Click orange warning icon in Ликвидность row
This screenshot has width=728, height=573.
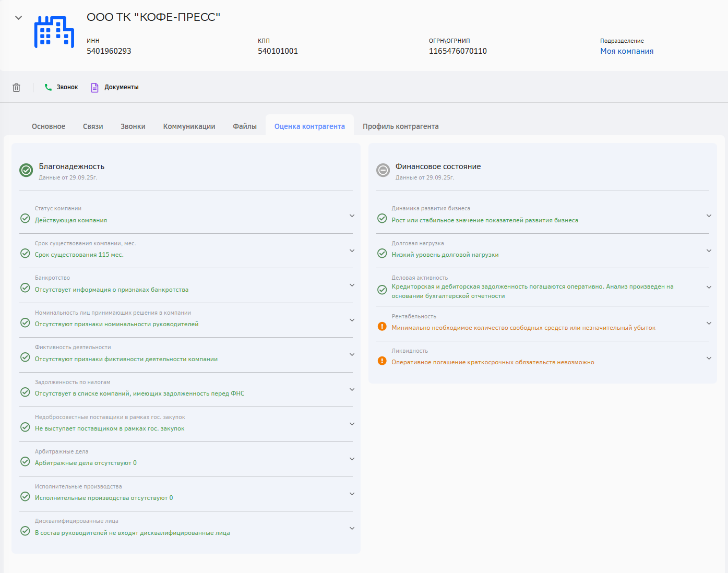tap(382, 361)
